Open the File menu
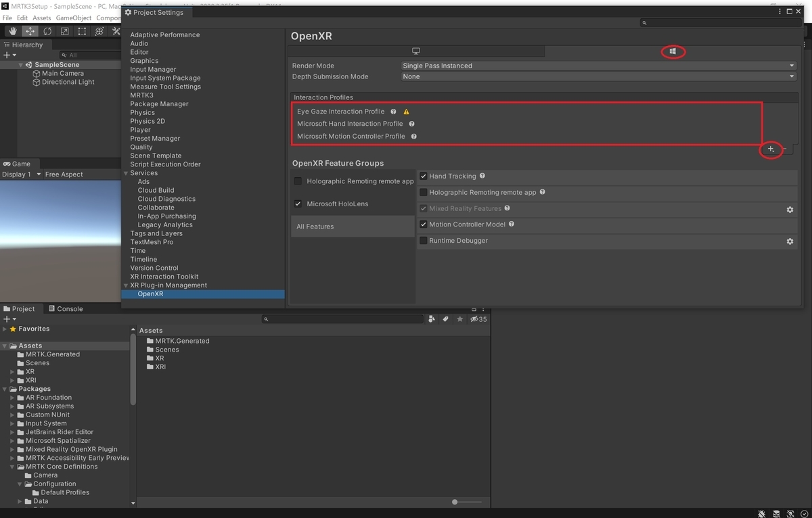Screen dimensions: 812x518 (x=7, y=18)
